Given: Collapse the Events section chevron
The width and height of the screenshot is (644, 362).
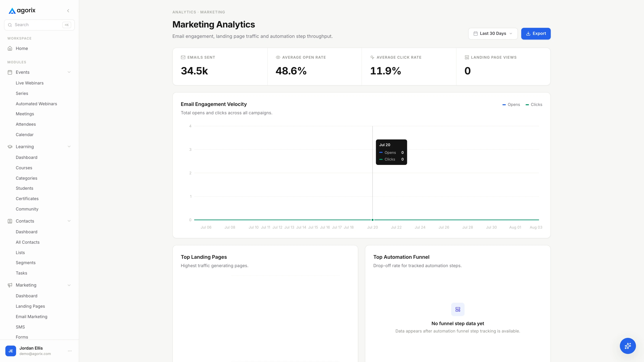Looking at the screenshot, I should [x=69, y=72].
